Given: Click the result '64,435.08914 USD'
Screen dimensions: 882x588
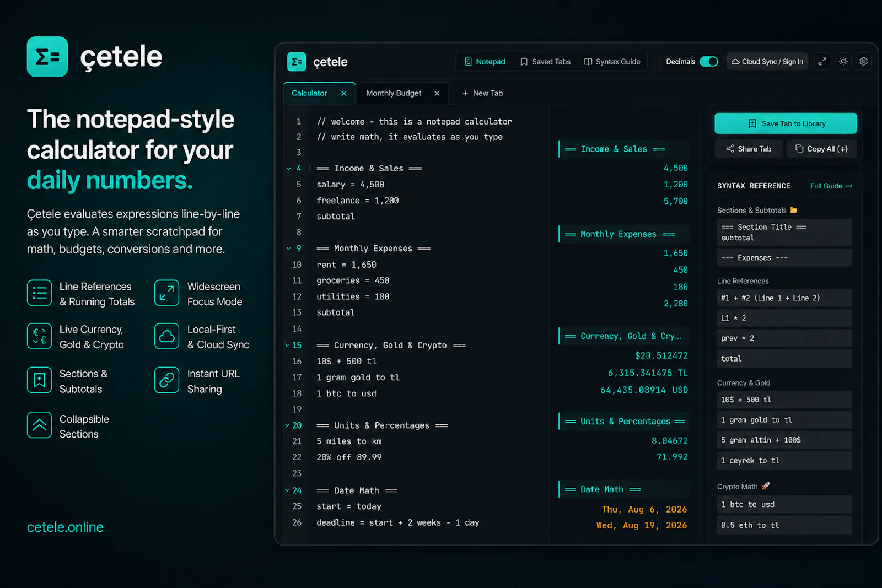Looking at the screenshot, I should 644,390.
